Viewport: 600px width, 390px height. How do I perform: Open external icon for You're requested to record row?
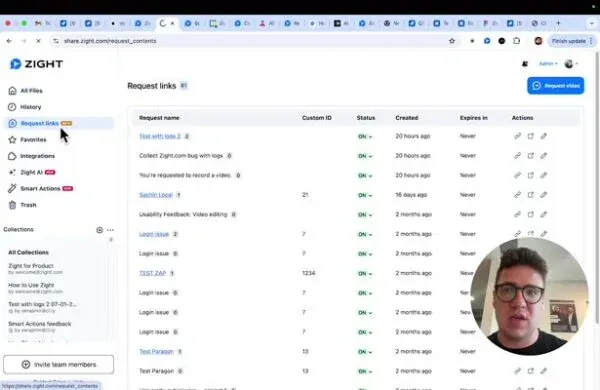pos(530,175)
